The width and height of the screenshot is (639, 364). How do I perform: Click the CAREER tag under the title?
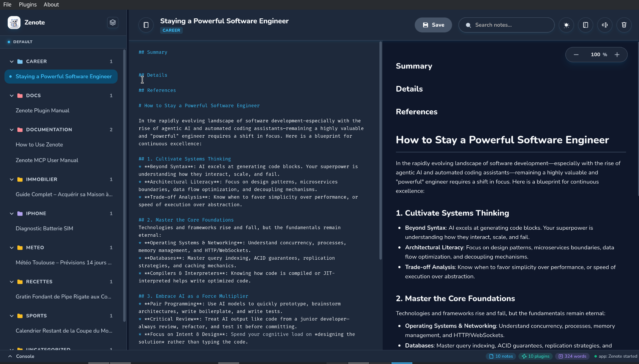click(x=171, y=30)
